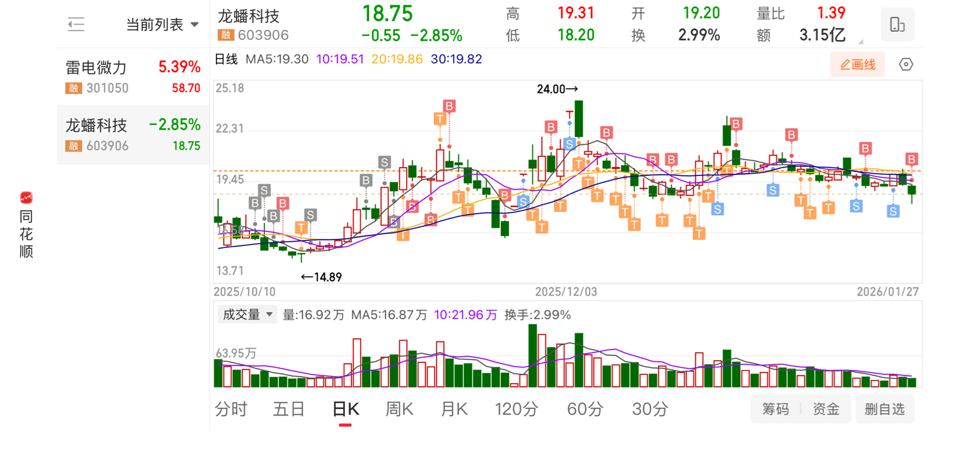Click the 24.00 high price marker
Image resolution: width=980 pixels, height=452 pixels.
pos(557,89)
